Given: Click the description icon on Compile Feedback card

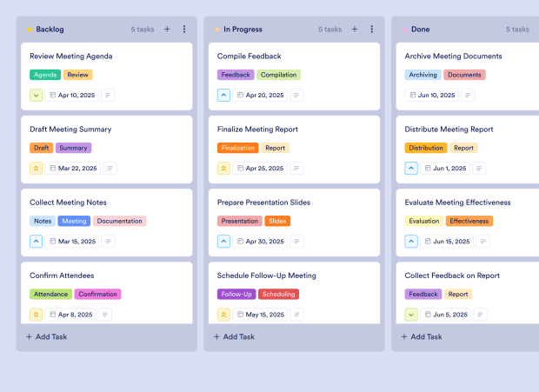Looking at the screenshot, I should (296, 96).
